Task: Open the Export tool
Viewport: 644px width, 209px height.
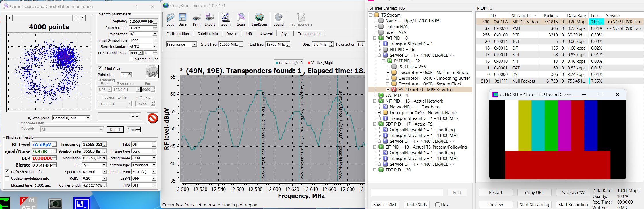Action: [x=210, y=19]
